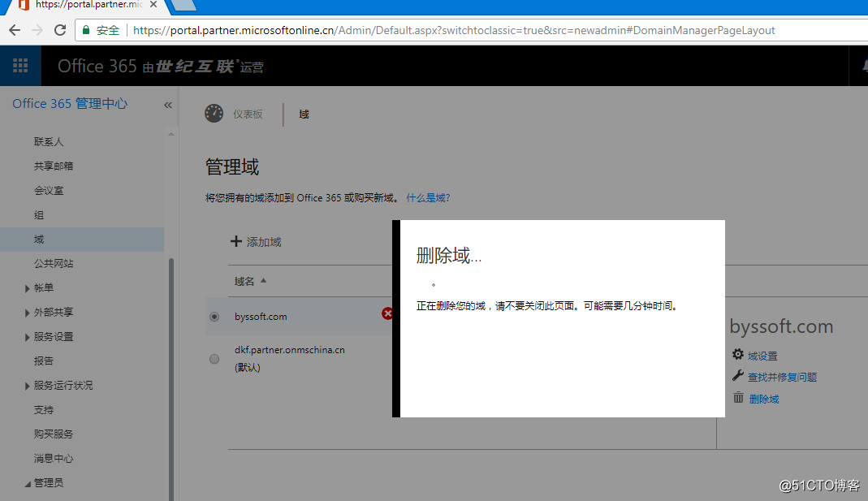The height and width of the screenshot is (501, 868).
Task: Select the byssoft.com radio button
Action: [215, 317]
